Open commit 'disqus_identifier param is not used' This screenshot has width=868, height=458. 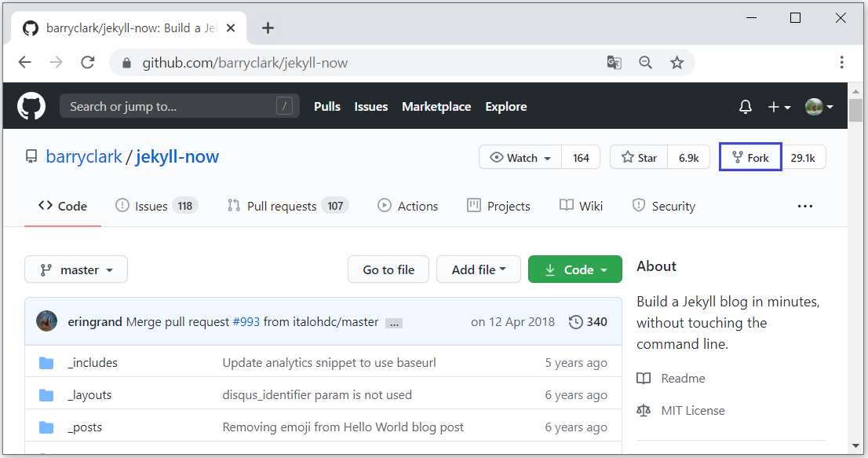point(317,395)
